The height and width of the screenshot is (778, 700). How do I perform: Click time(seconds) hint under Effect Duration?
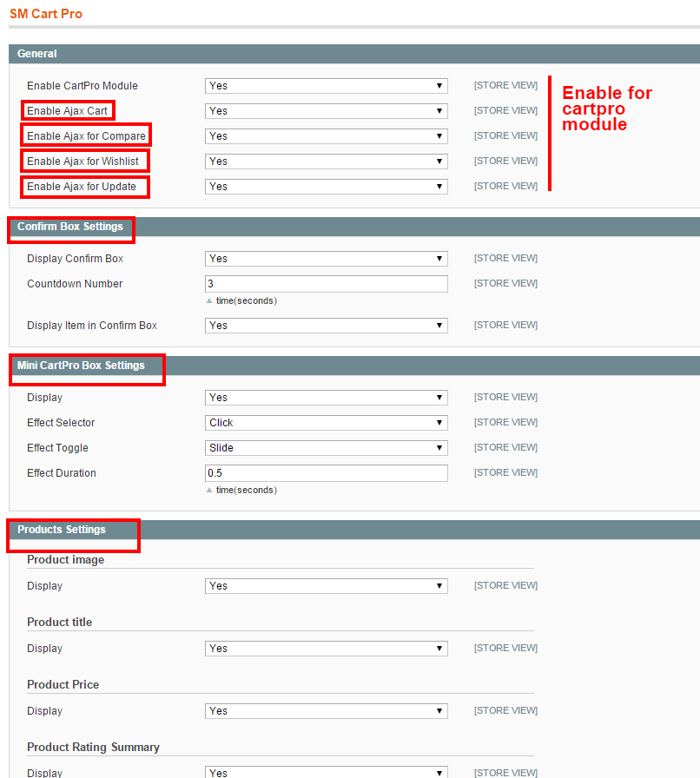coord(247,490)
